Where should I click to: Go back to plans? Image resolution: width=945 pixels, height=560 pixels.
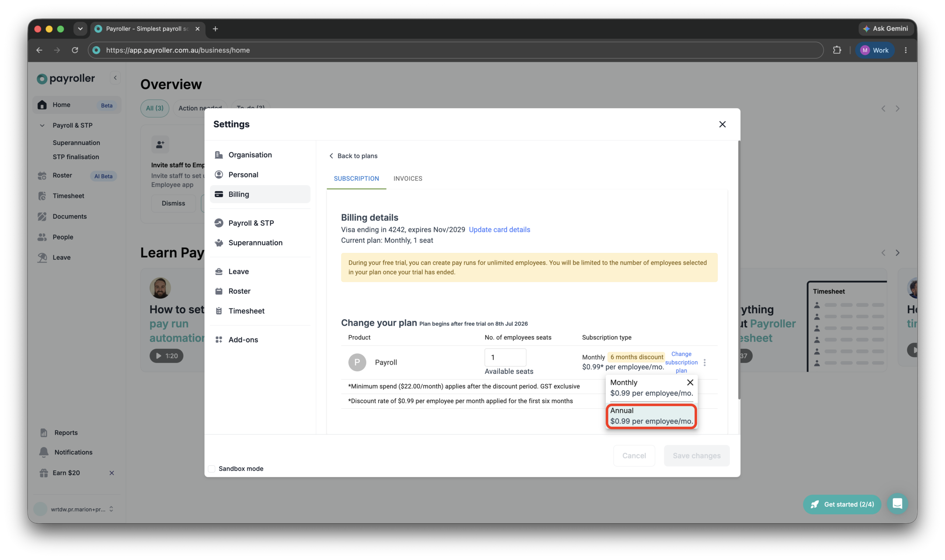tap(353, 155)
